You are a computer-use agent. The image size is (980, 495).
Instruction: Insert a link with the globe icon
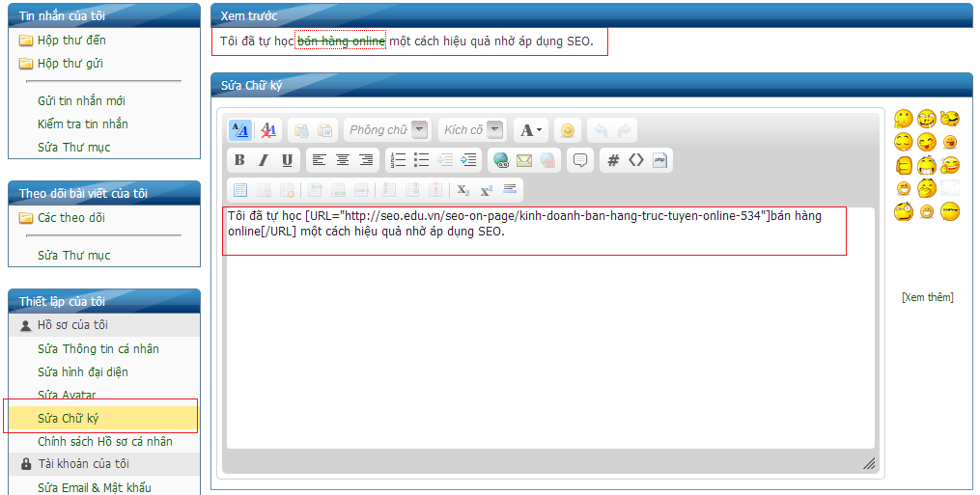tap(500, 160)
